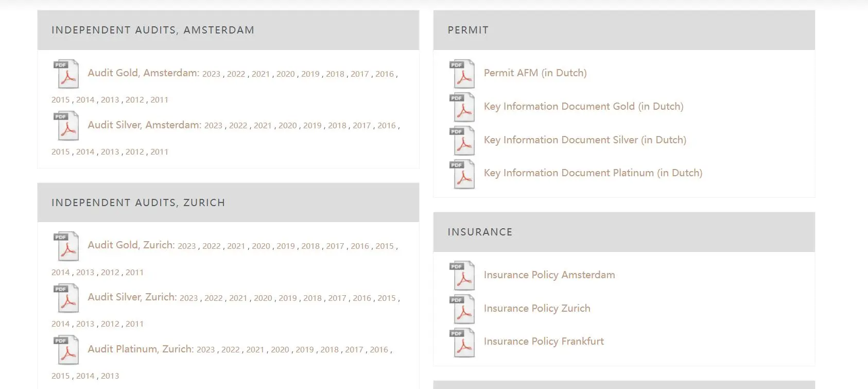Click the PDF icon next to Permit AFM
This screenshot has width=868, height=389.
click(x=462, y=74)
